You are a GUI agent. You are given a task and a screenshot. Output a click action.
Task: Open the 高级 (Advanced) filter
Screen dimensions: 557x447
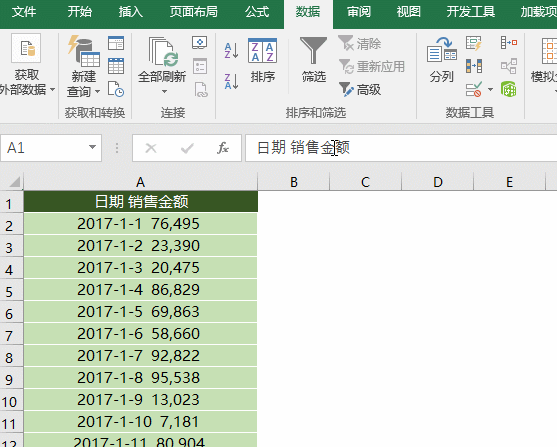click(359, 89)
